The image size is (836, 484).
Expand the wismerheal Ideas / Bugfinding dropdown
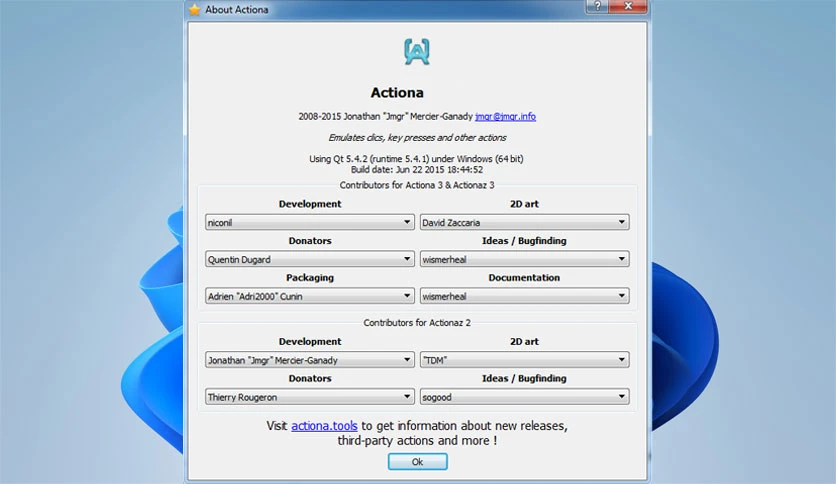click(525, 259)
